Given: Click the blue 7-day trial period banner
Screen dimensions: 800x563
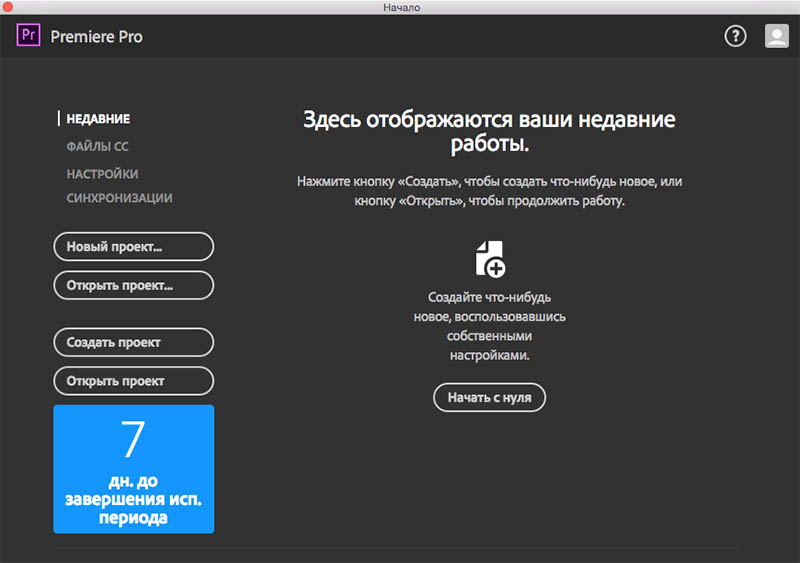Looking at the screenshot, I should click(134, 469).
